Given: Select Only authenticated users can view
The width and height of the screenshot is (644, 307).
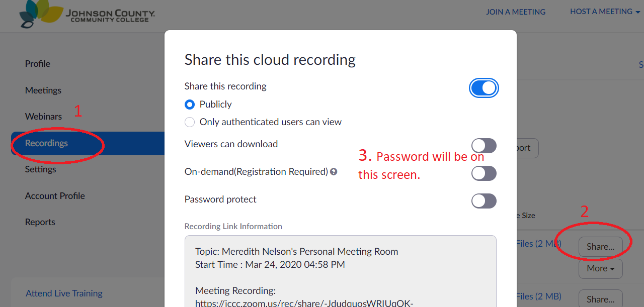Looking at the screenshot, I should [x=189, y=122].
